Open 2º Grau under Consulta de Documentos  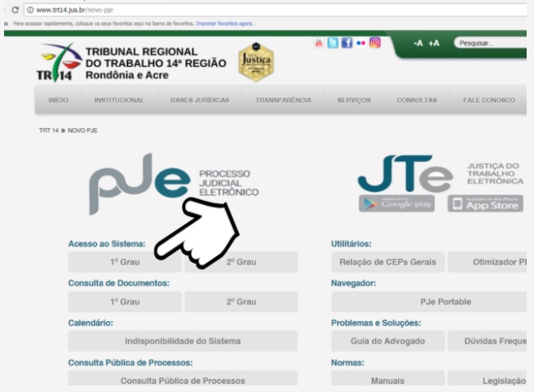pyautogui.click(x=241, y=301)
